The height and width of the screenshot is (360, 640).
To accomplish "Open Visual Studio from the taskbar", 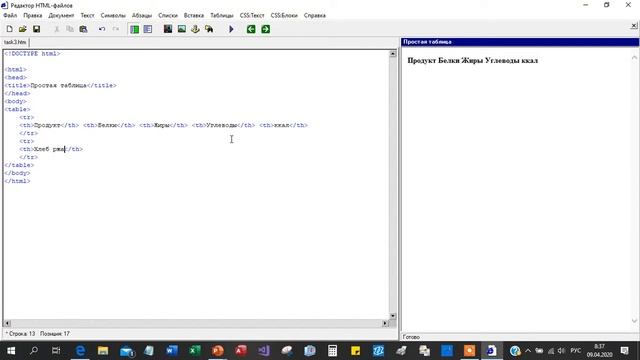I will point(264,351).
